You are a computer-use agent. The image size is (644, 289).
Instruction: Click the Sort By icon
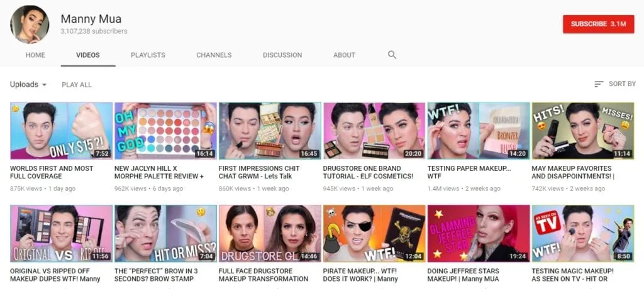pos(599,84)
